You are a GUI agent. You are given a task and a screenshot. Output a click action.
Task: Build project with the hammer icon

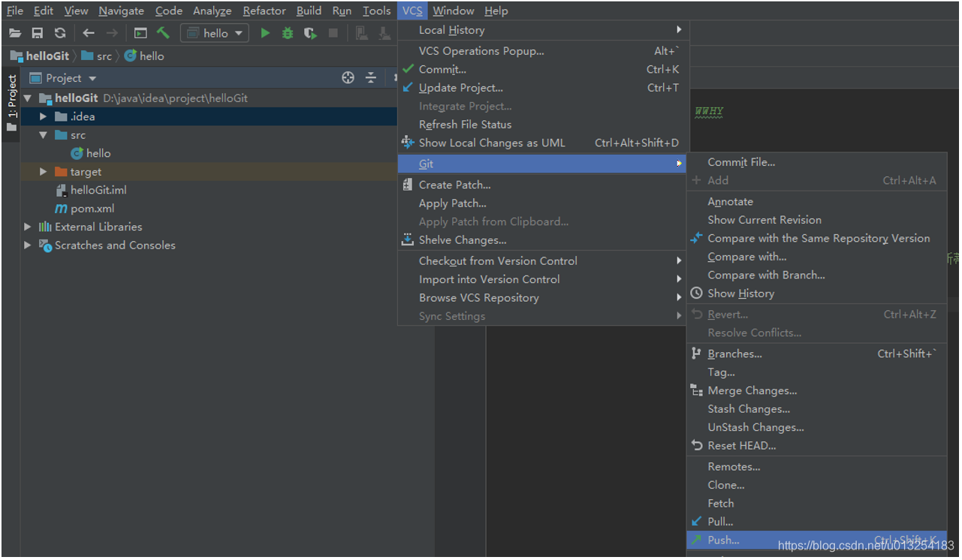click(163, 33)
